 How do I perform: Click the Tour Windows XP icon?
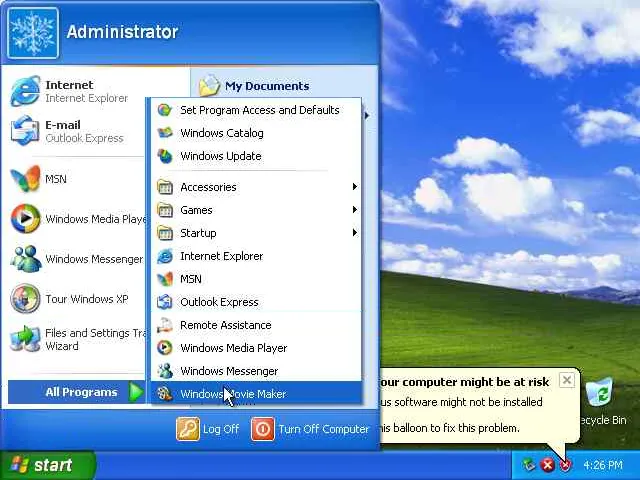coord(25,299)
